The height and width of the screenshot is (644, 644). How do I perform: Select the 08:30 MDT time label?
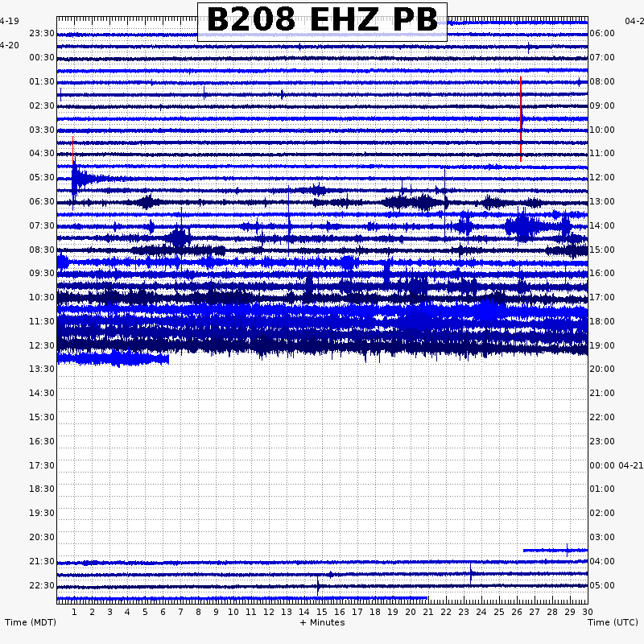point(42,250)
